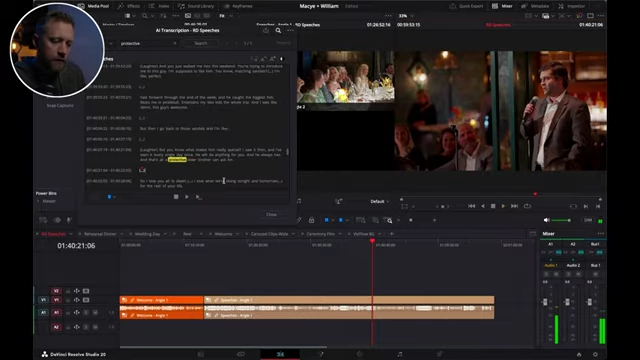Viewport: 640px width, 360px height.
Task: Click the Search button in transcription
Action: [200, 43]
